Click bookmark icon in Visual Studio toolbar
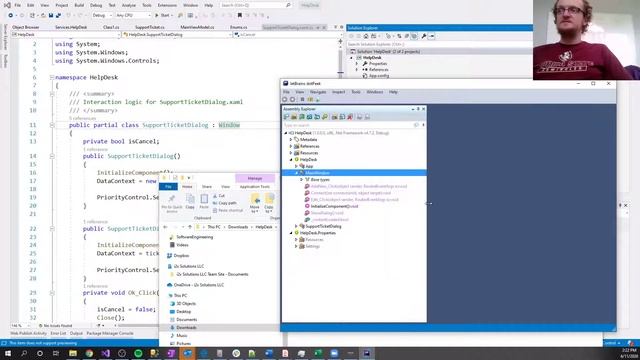640x360 pixels. pyautogui.click(x=240, y=16)
